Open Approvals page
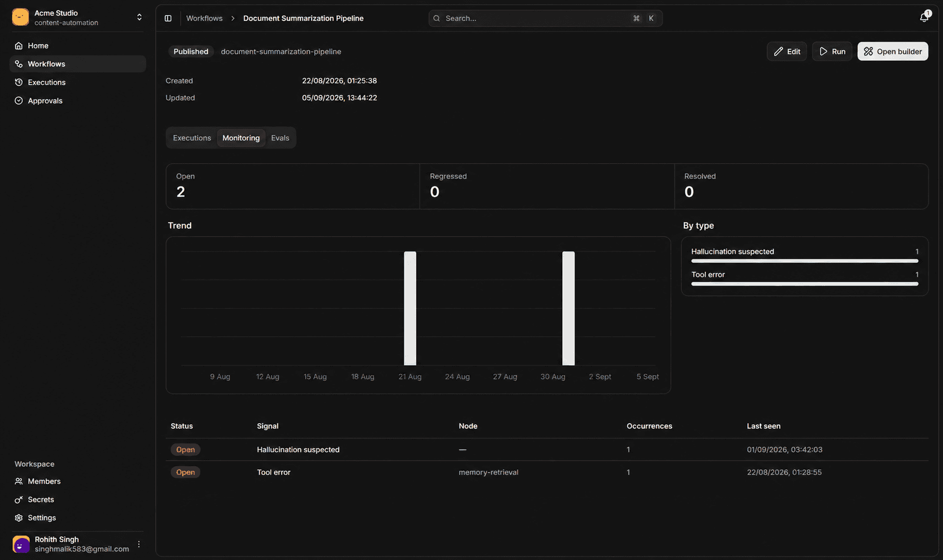Screen dimensions: 943x560 coord(78,101)
